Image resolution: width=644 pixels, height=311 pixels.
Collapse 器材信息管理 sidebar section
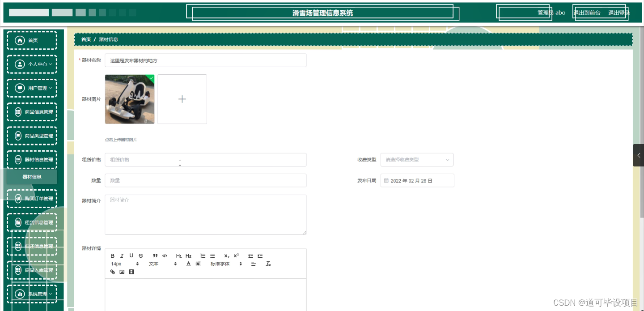click(32, 160)
